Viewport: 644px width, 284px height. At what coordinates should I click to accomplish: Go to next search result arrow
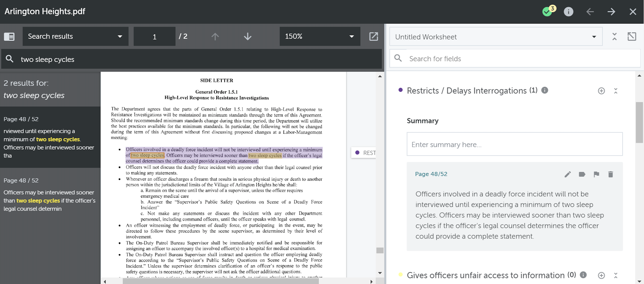pos(247,37)
